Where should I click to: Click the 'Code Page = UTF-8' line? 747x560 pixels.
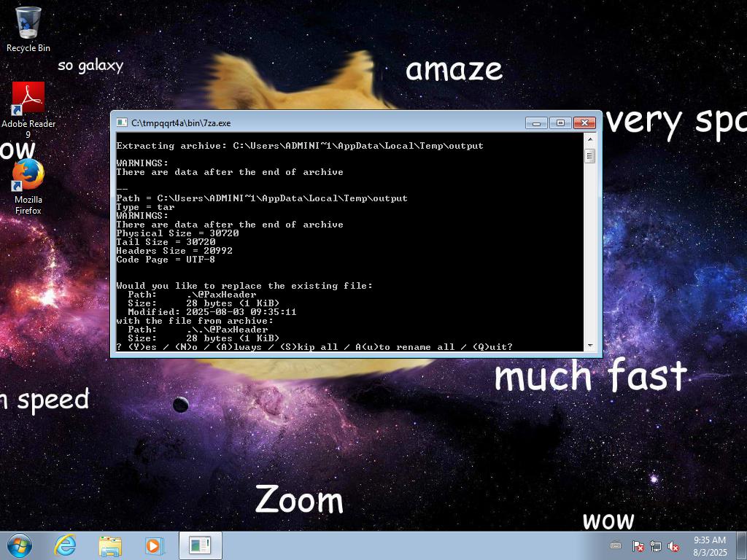[166, 260]
